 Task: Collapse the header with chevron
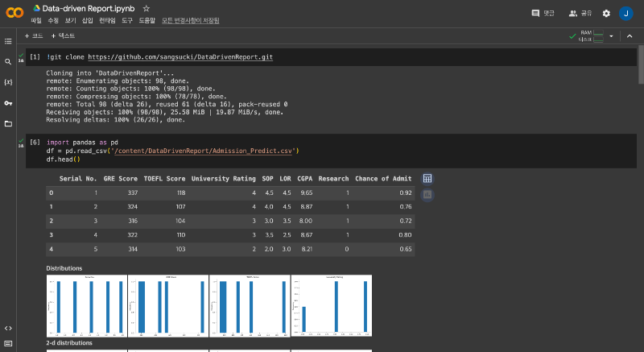(630, 36)
